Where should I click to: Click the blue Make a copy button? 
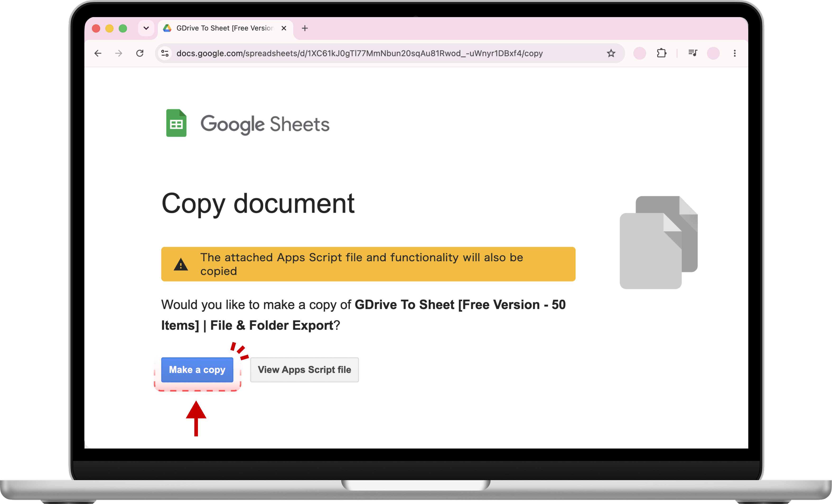click(197, 370)
